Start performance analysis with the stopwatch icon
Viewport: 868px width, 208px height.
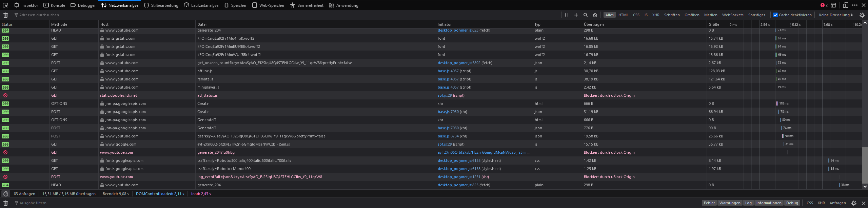[6, 194]
